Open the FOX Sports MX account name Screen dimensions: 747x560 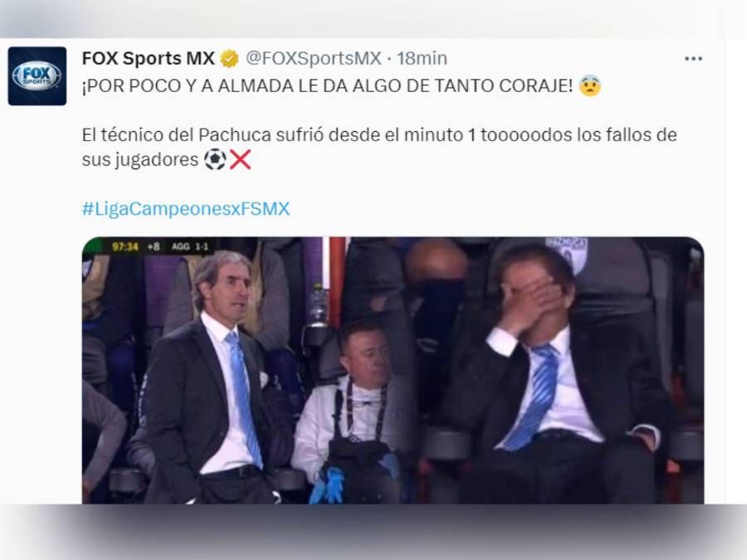(x=149, y=58)
